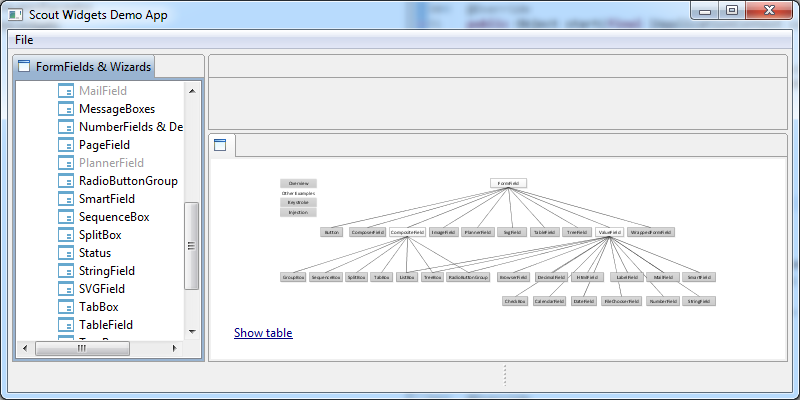This screenshot has height=401, width=801.
Task: Click the TreeField node in diagram
Action: pos(577,232)
